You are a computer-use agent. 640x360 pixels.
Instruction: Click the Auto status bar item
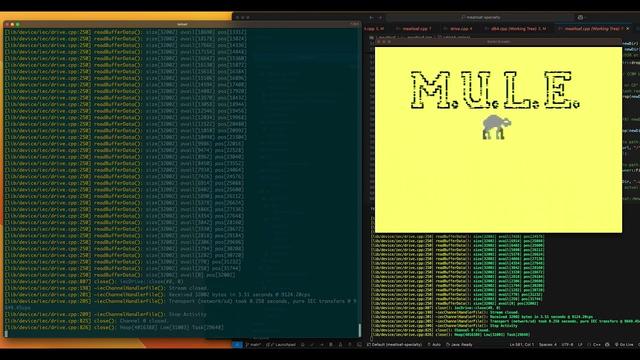(x=435, y=345)
